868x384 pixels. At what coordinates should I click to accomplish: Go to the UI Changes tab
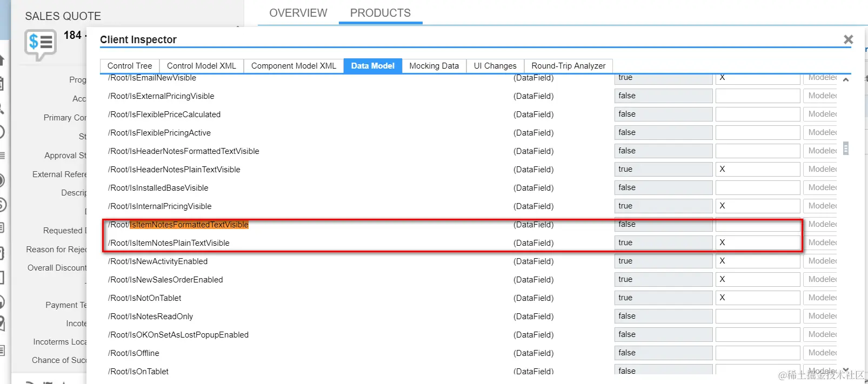[495, 66]
